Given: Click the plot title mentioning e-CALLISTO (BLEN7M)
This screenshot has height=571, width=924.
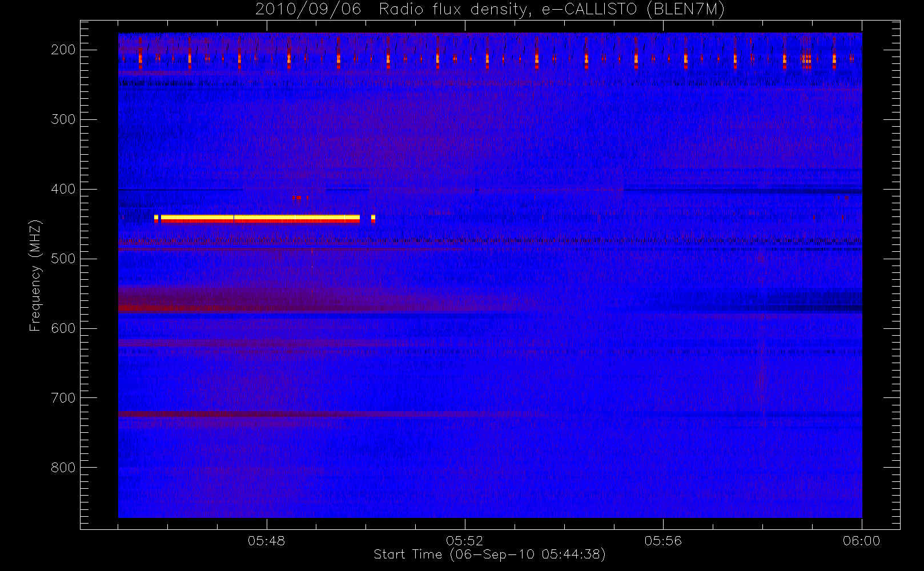Looking at the screenshot, I should click(x=490, y=10).
